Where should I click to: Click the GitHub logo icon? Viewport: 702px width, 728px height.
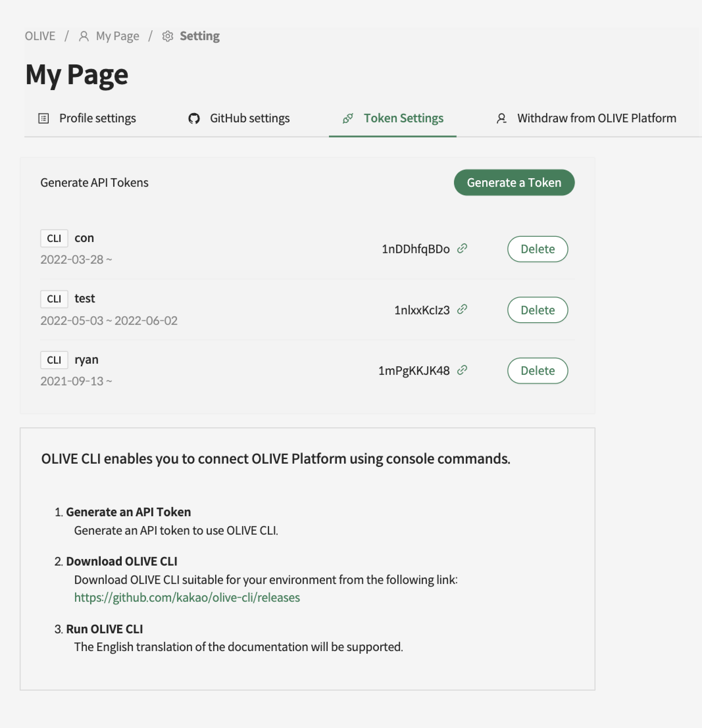(194, 118)
